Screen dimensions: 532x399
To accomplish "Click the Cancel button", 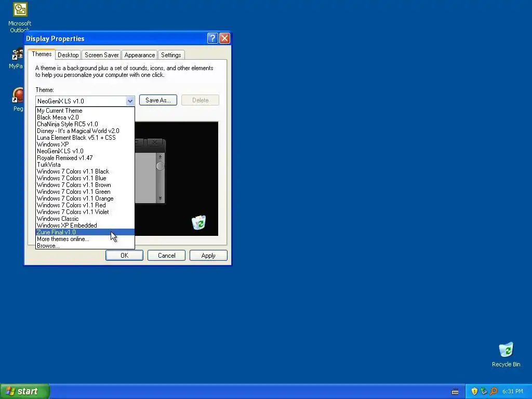I will (x=166, y=256).
